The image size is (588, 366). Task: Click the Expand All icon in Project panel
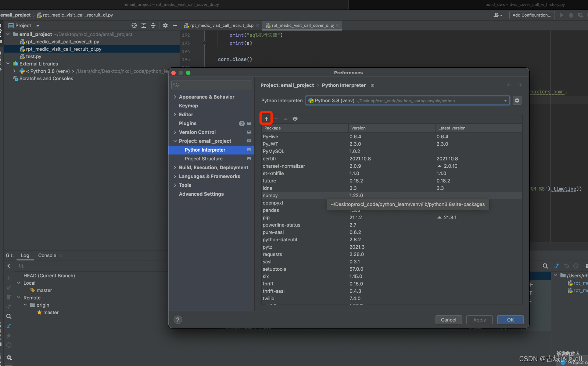144,25
